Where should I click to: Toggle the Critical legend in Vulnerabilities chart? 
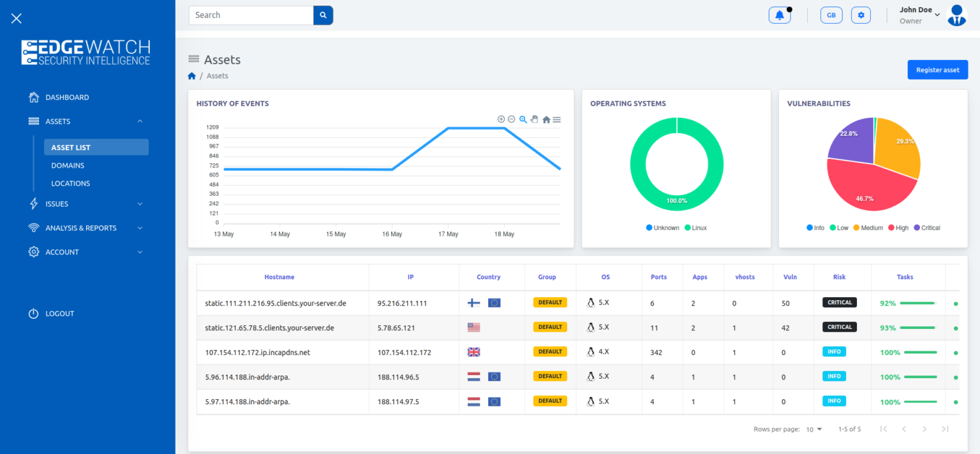tap(927, 227)
